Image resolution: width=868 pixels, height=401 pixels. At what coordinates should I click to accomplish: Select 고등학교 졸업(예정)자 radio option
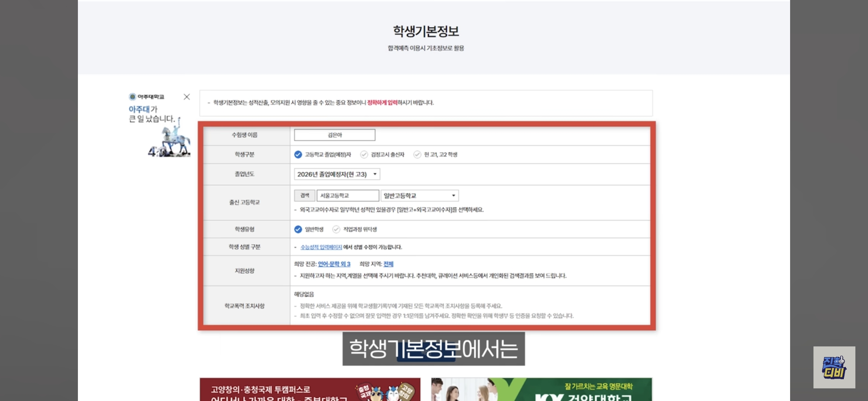298,154
